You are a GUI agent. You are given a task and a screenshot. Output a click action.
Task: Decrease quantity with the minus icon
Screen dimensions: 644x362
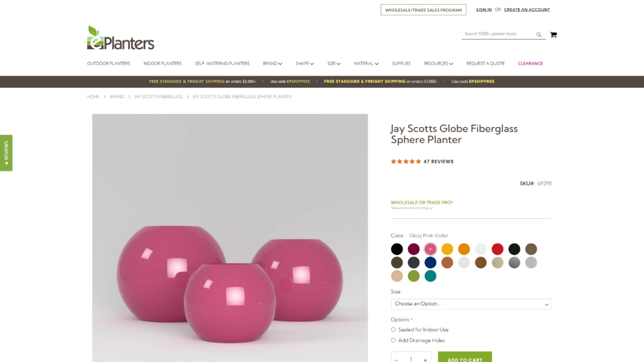(x=396, y=360)
